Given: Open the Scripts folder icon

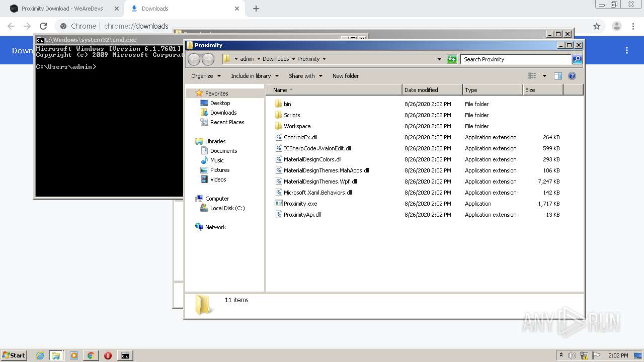Looking at the screenshot, I should coord(279,115).
